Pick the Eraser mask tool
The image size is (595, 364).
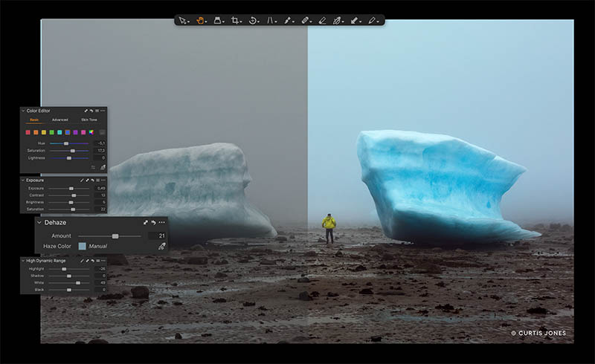tap(322, 21)
